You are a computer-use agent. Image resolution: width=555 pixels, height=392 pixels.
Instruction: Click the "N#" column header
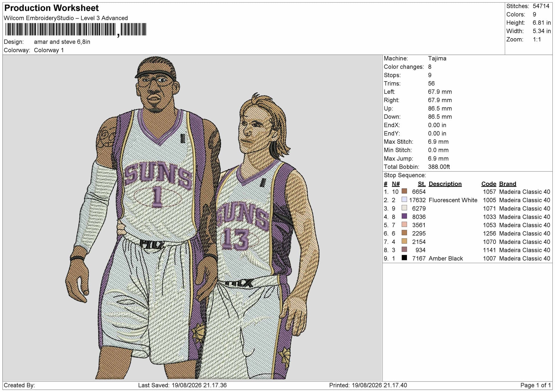point(396,184)
